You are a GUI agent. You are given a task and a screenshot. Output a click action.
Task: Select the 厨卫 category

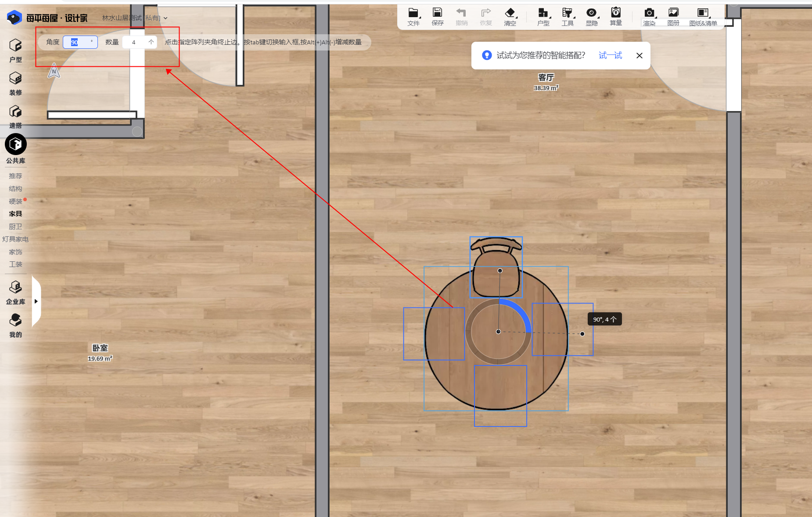pyautogui.click(x=15, y=227)
